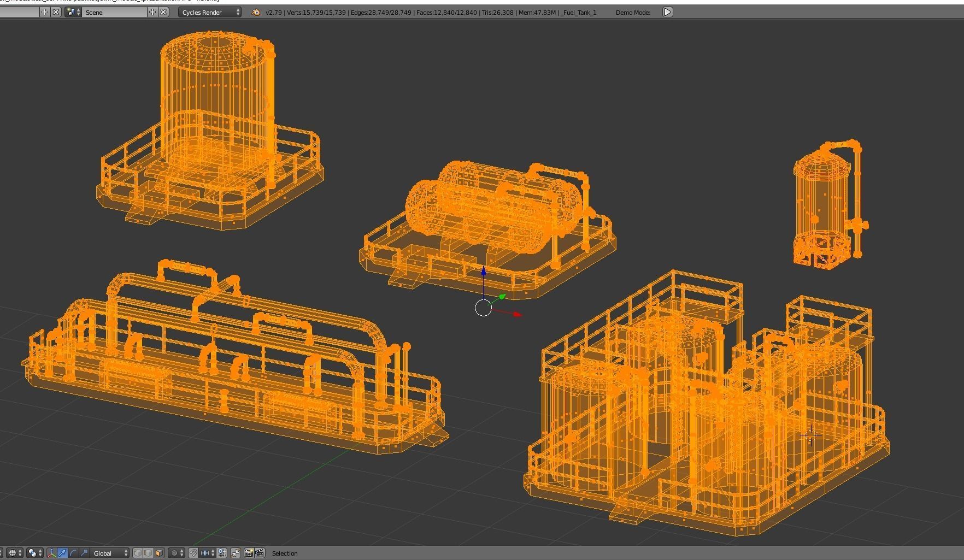
Task: Select the scale manipulator icon
Action: click(x=84, y=553)
